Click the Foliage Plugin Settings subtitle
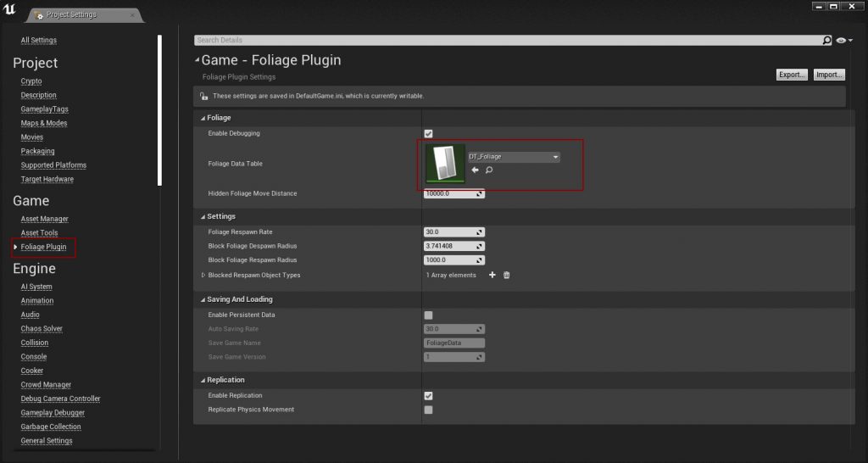The height and width of the screenshot is (463, 868). point(239,77)
